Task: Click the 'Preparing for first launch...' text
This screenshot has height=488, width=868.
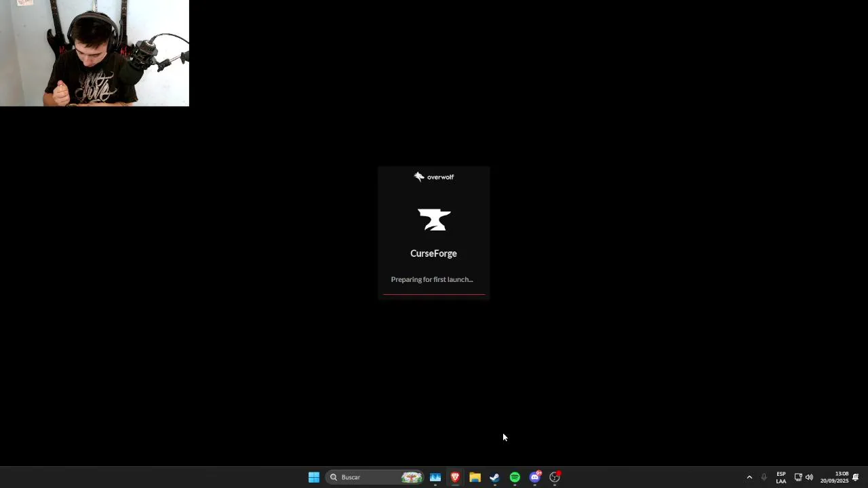Action: pos(432,279)
